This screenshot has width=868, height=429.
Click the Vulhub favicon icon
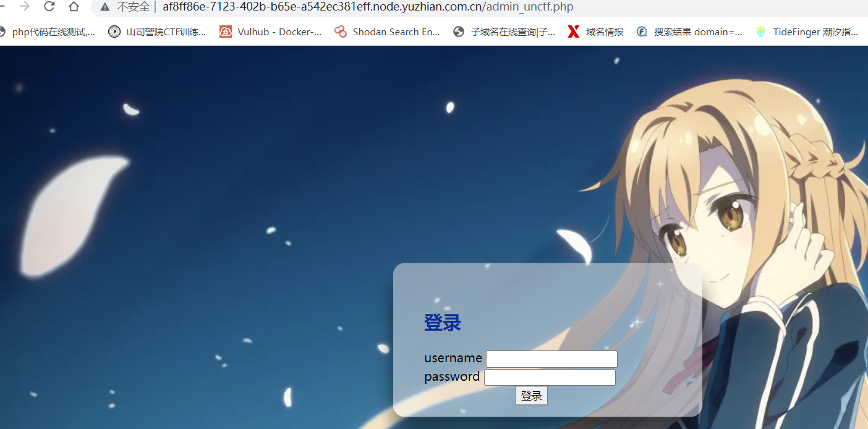226,32
